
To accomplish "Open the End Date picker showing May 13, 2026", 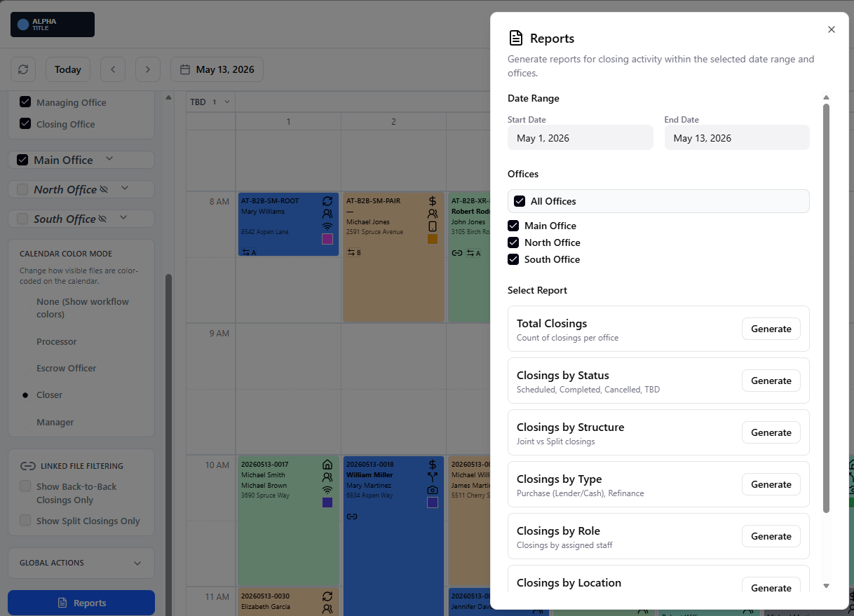I will click(x=737, y=138).
